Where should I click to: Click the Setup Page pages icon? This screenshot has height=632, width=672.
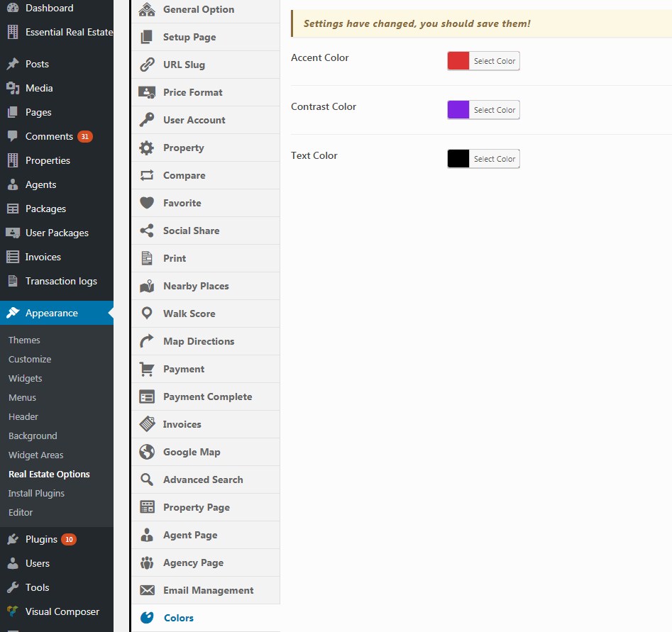coord(147,38)
